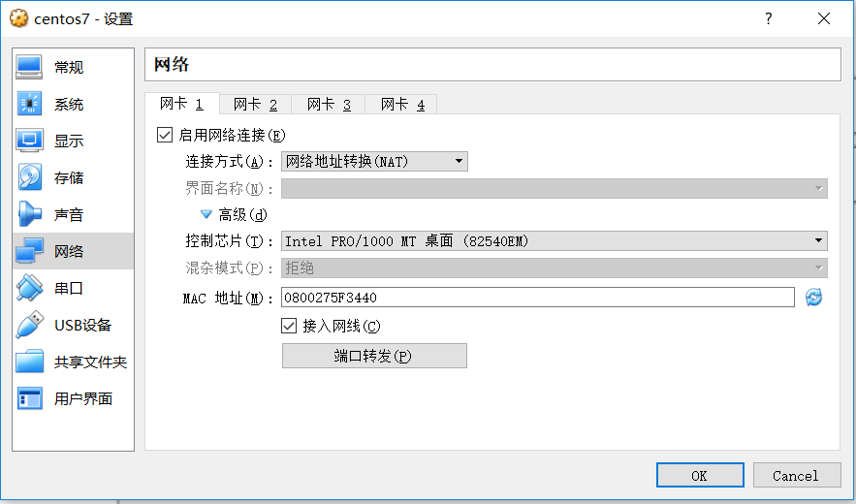Select the 用户界面 window icon
Viewport: 856px width, 504px height.
click(29, 398)
